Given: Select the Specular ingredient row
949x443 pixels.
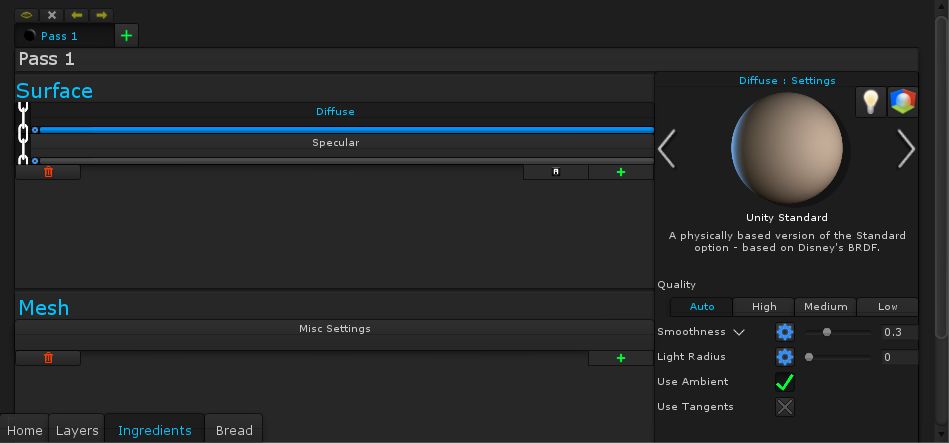Looking at the screenshot, I should tap(335, 143).
